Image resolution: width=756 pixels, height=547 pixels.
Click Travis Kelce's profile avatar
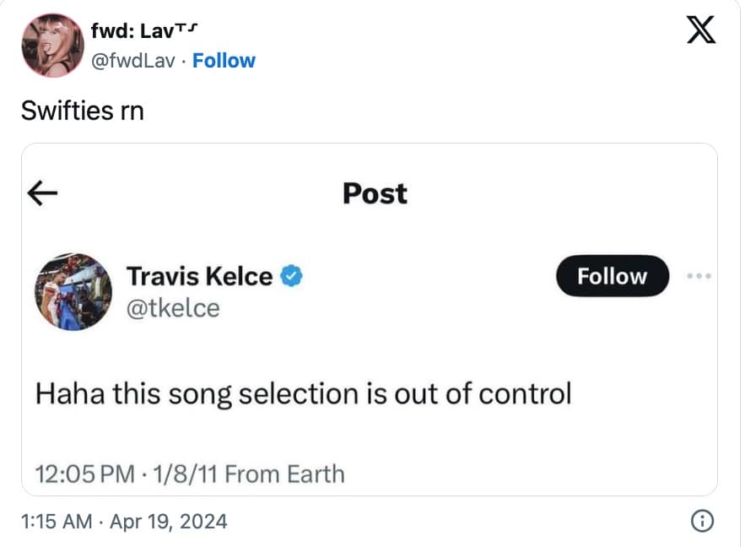coord(73,291)
